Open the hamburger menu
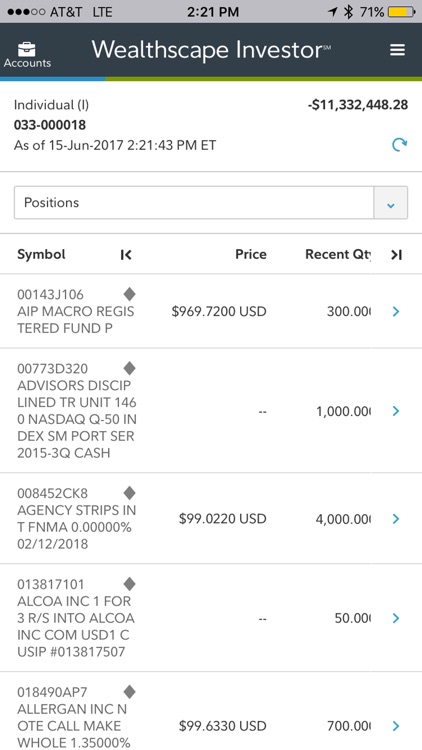422x750 pixels. pyautogui.click(x=397, y=50)
